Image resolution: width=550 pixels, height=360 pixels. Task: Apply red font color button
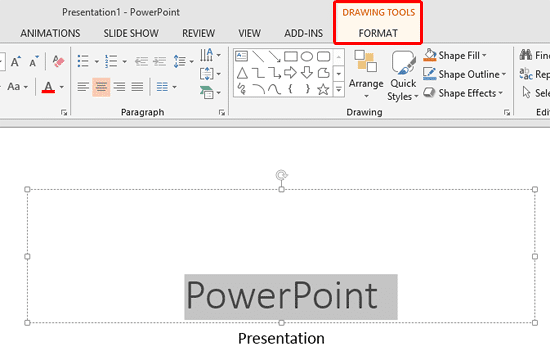pos(48,87)
